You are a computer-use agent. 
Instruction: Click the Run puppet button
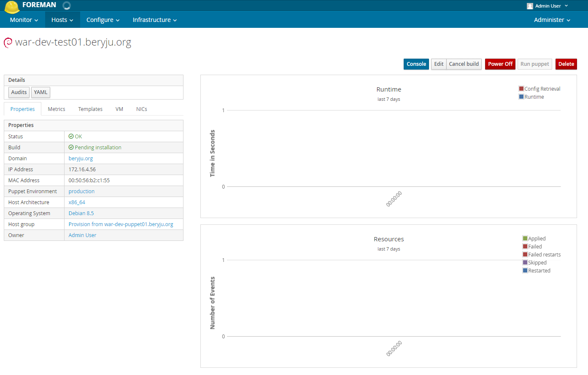click(x=535, y=64)
